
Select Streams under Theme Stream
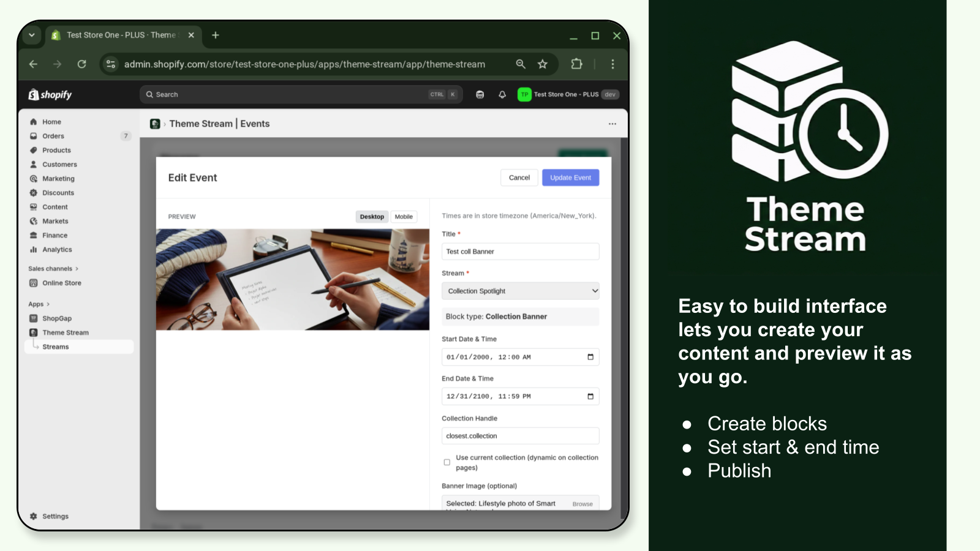tap(55, 347)
